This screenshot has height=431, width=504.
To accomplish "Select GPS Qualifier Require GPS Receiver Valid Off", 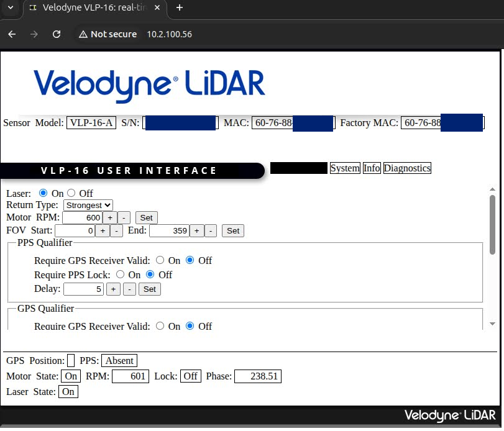I will click(190, 326).
